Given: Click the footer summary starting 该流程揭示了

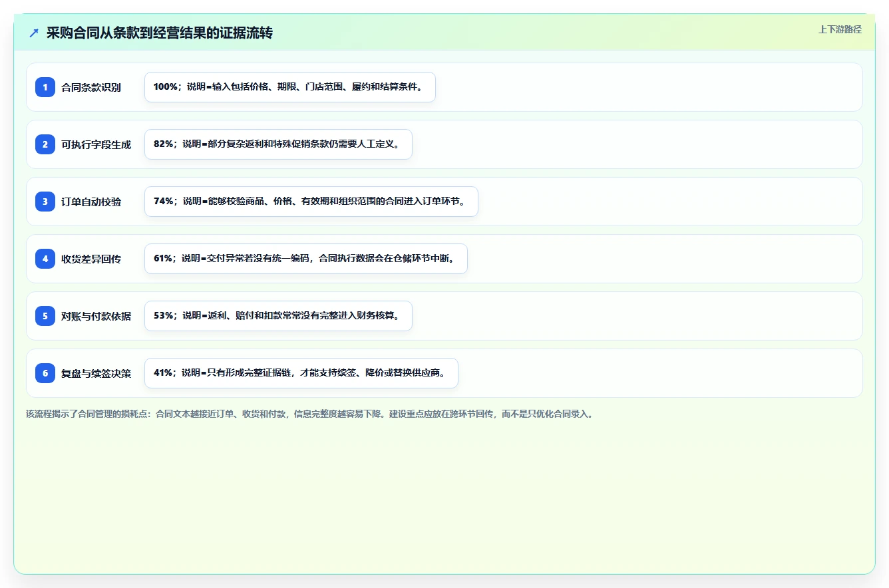Looking at the screenshot, I should coord(309,414).
